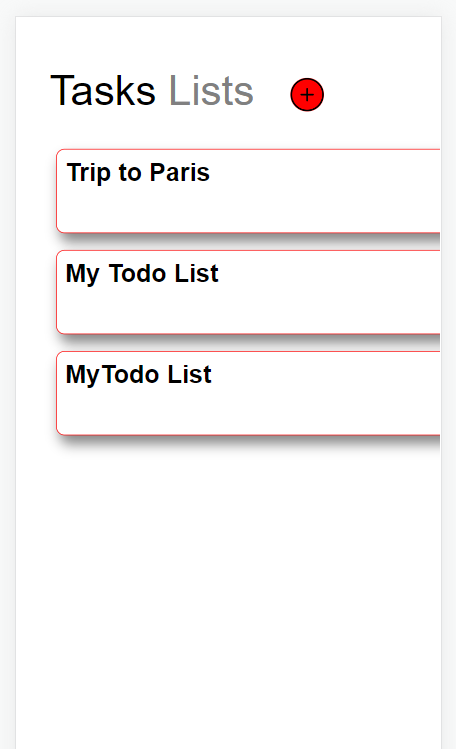Click the word Todo in second card

[137, 273]
